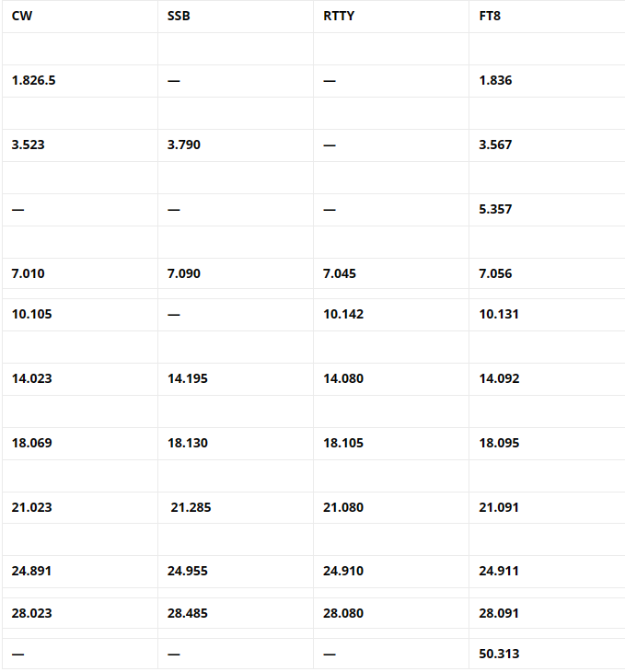Screen dimensions: 625x672
Task: Select the FT8 frequency 5.357
Action: tap(495, 209)
